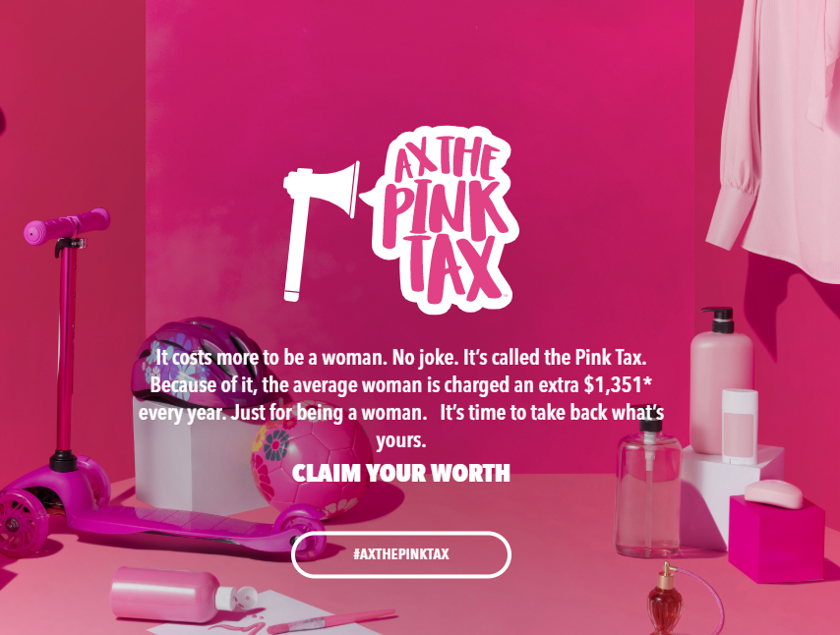840x635 pixels.
Task: Click the pink paintbrush
Action: pos(331,621)
